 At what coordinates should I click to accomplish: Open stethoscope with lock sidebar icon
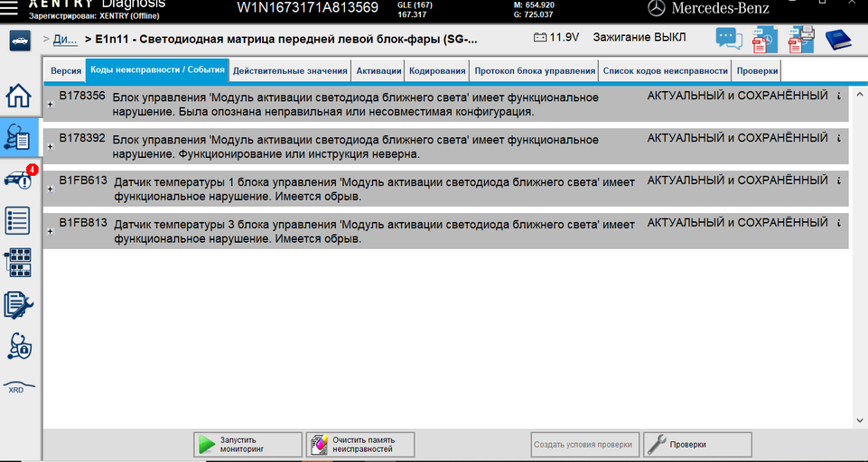click(19, 346)
